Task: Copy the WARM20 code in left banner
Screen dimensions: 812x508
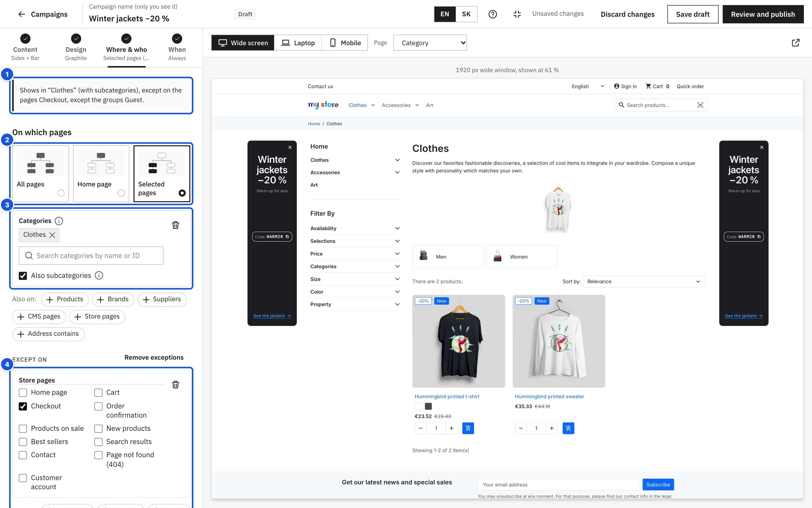Action: (x=287, y=236)
